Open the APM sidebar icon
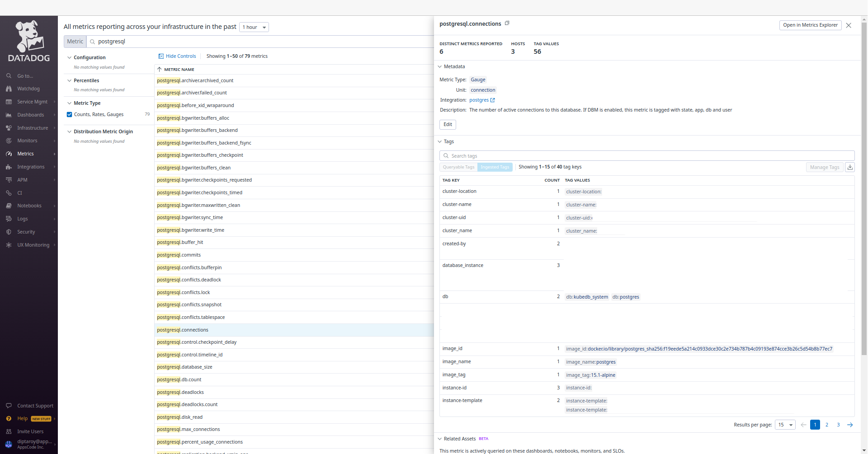The width and height of the screenshot is (868, 454). pyautogui.click(x=9, y=179)
